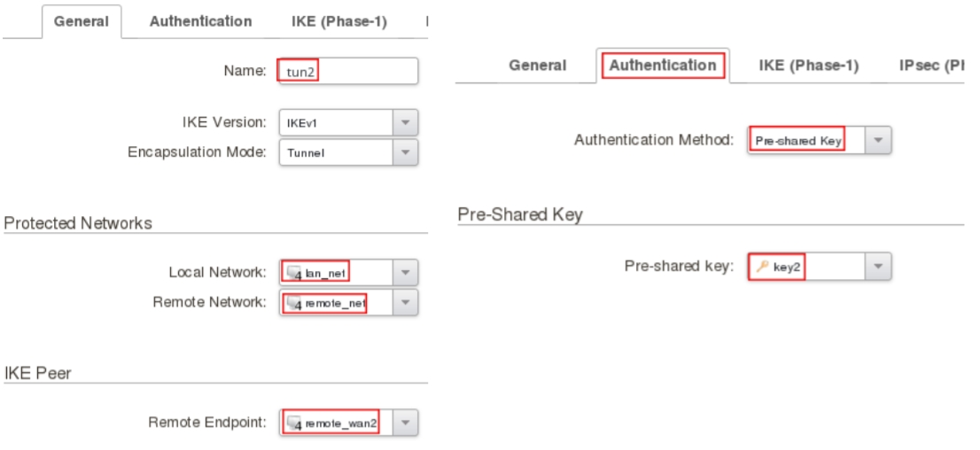Open the left panel's Authentication tab
The height and width of the screenshot is (450, 980).
click(x=200, y=21)
